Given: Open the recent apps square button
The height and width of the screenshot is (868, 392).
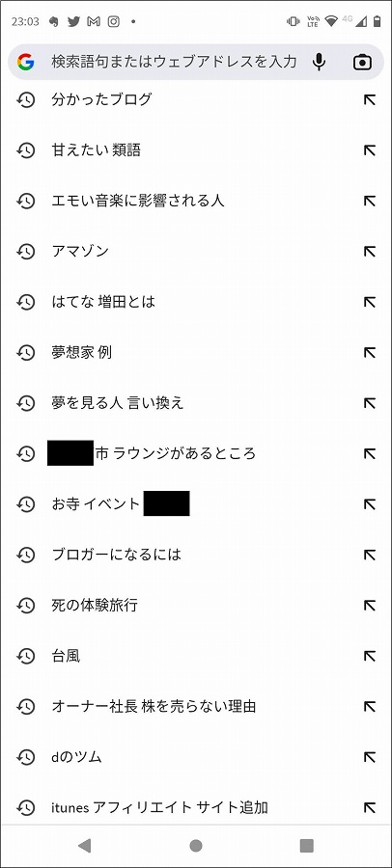Looking at the screenshot, I should (307, 845).
